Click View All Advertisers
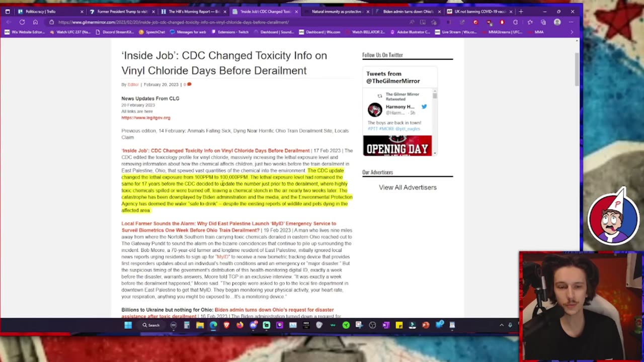 point(408,187)
